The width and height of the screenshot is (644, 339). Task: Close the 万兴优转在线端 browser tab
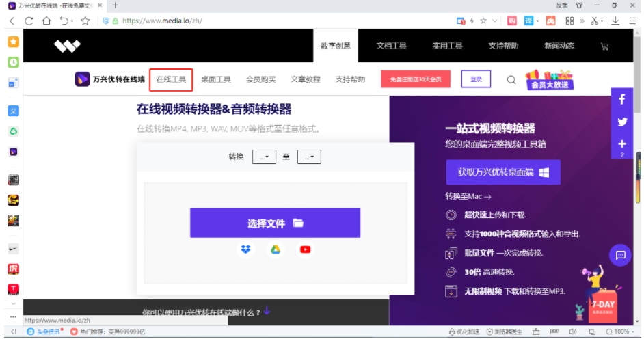100,5
